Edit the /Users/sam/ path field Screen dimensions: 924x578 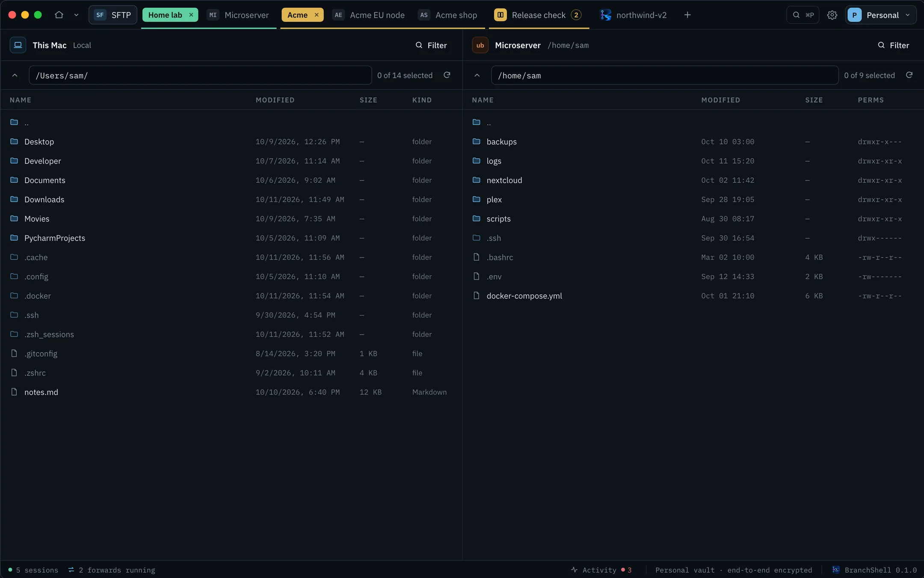pos(200,75)
